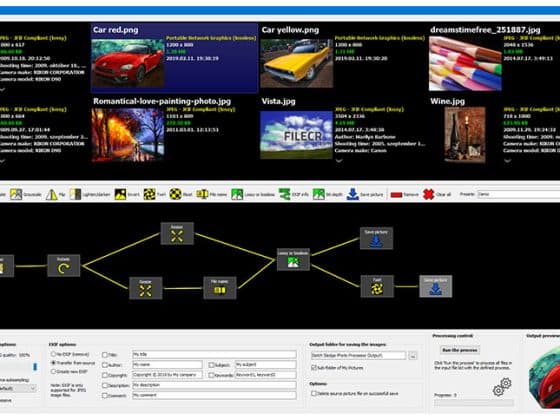
Task: Click the upper Save picture graph node
Action: (376, 238)
